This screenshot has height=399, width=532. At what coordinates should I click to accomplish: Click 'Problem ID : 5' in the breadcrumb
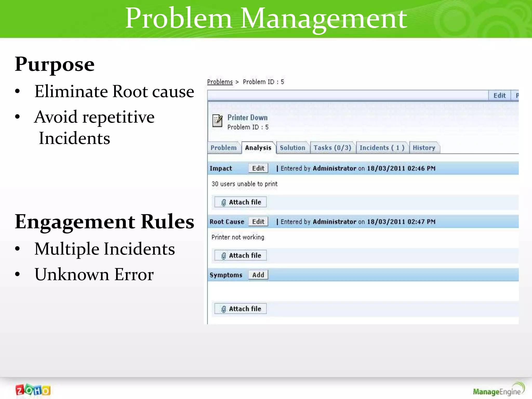click(263, 82)
